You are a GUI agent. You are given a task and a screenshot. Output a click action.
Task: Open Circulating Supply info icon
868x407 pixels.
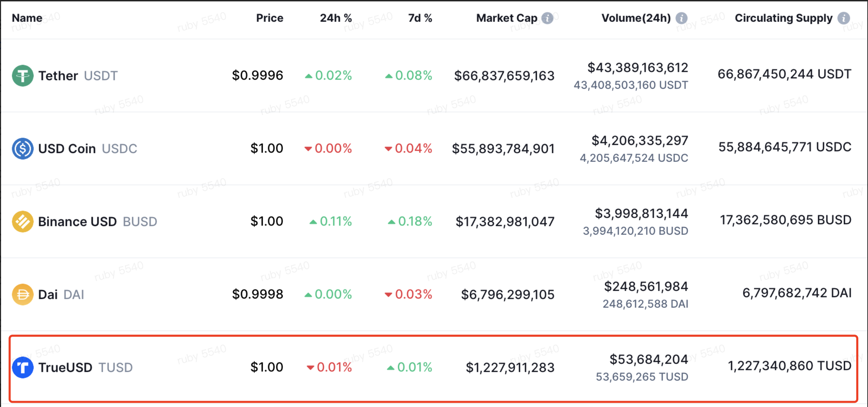click(843, 18)
